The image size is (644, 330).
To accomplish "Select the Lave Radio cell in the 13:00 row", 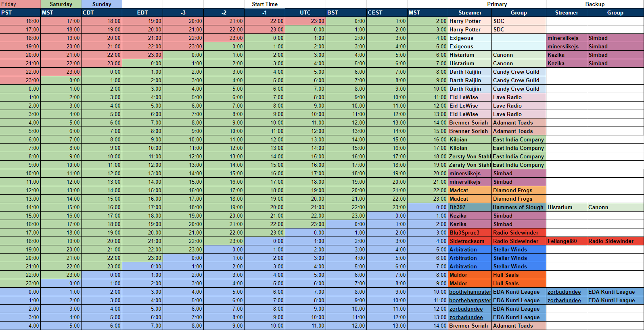I will tap(519, 114).
